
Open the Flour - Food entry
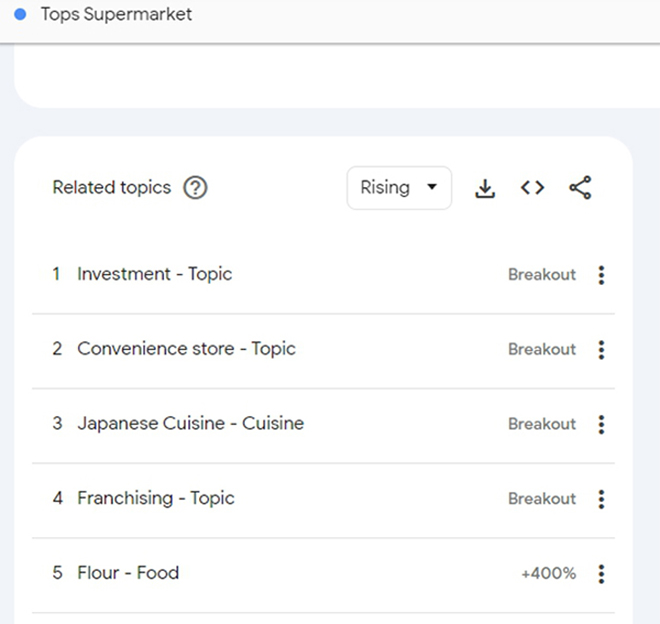tap(128, 573)
